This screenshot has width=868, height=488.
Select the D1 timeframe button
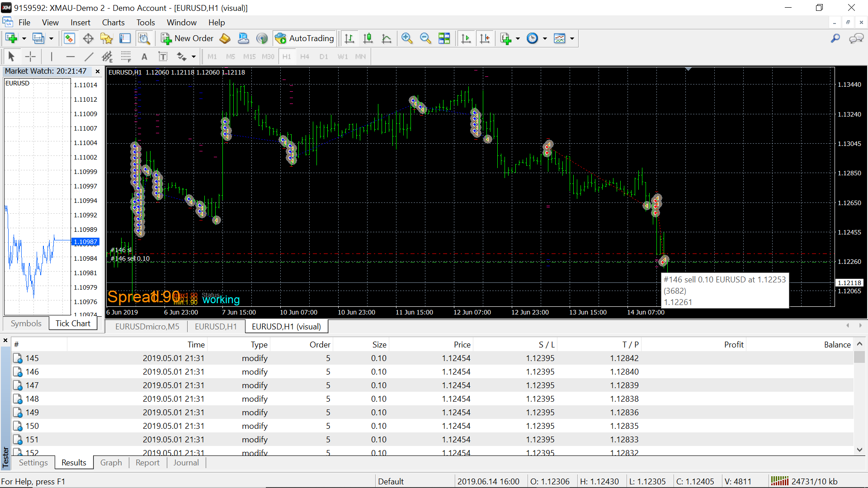[x=324, y=56]
